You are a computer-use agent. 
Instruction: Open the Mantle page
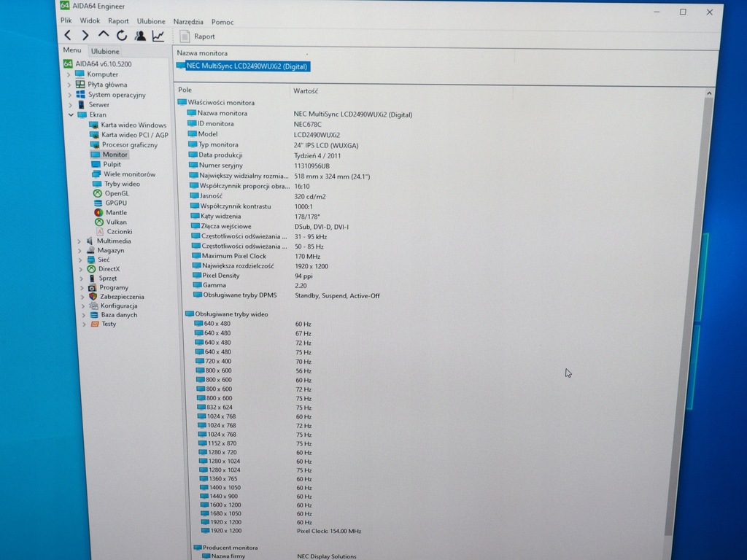click(111, 212)
